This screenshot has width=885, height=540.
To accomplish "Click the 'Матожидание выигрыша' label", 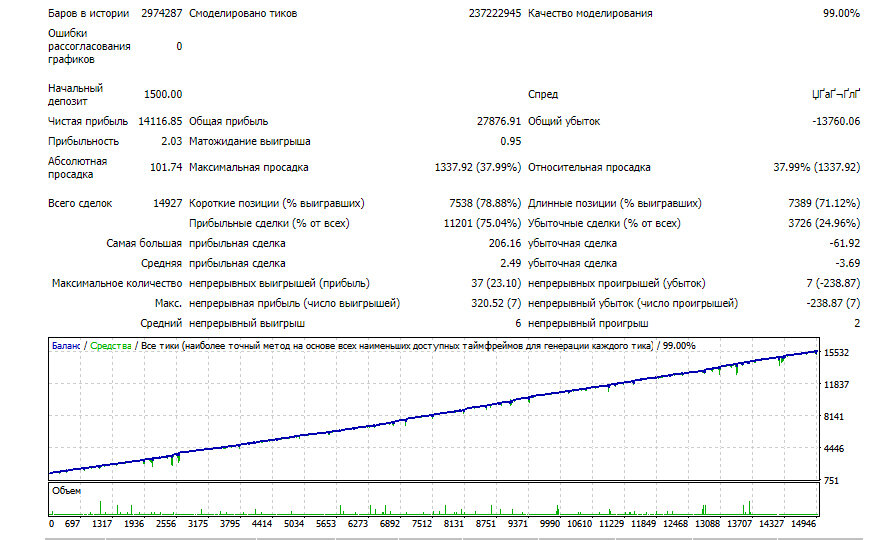I will [x=249, y=141].
